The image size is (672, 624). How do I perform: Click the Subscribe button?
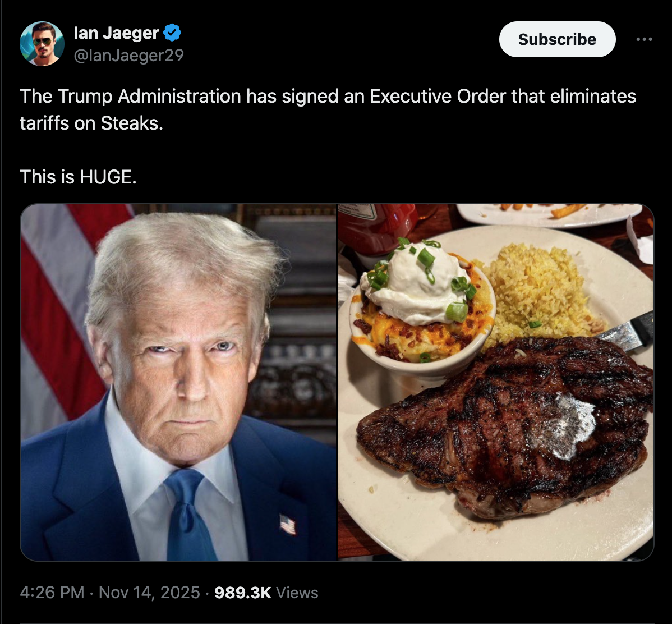tap(557, 39)
